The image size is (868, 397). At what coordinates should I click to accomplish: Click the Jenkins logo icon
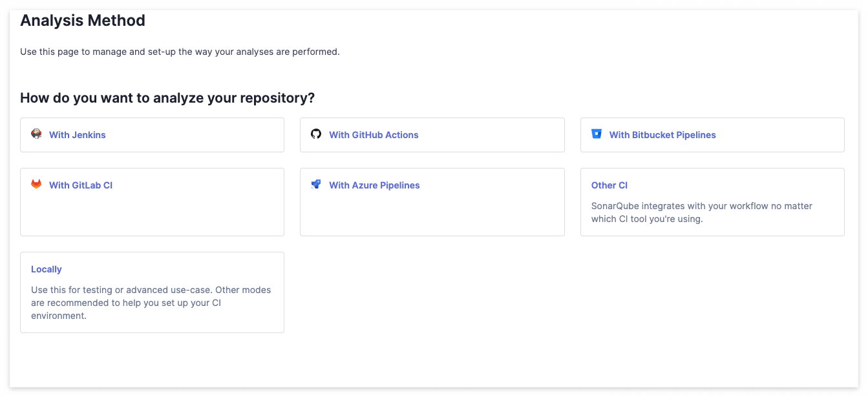(36, 134)
